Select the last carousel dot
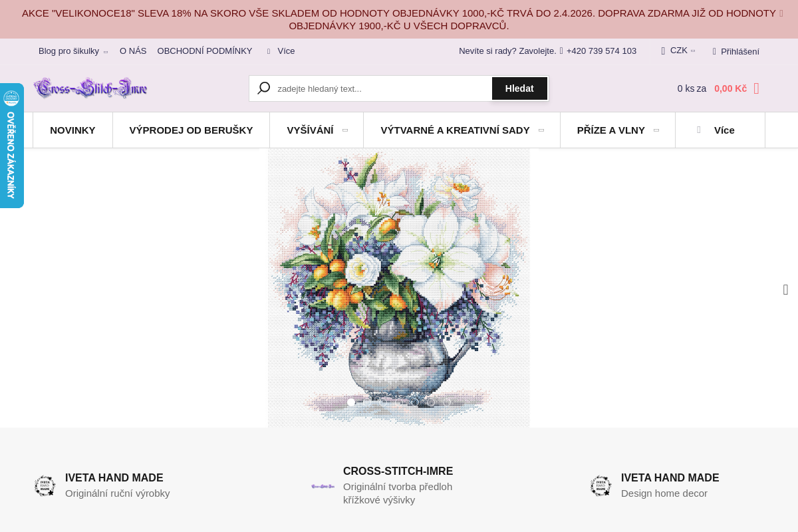This screenshot has width=798, height=532. [x=447, y=402]
